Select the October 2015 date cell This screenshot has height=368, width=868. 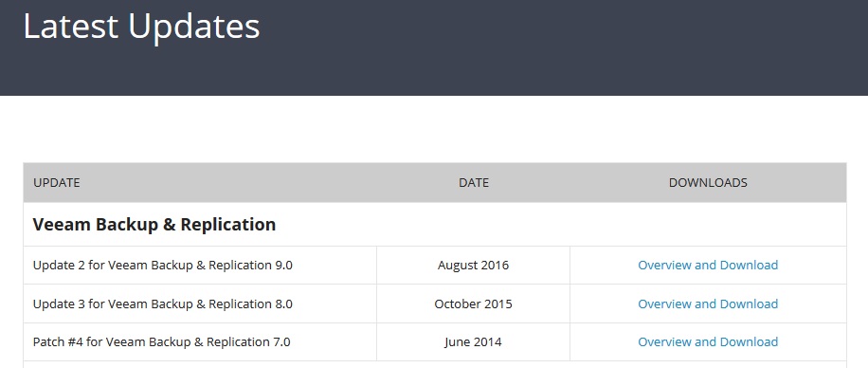[x=473, y=304]
